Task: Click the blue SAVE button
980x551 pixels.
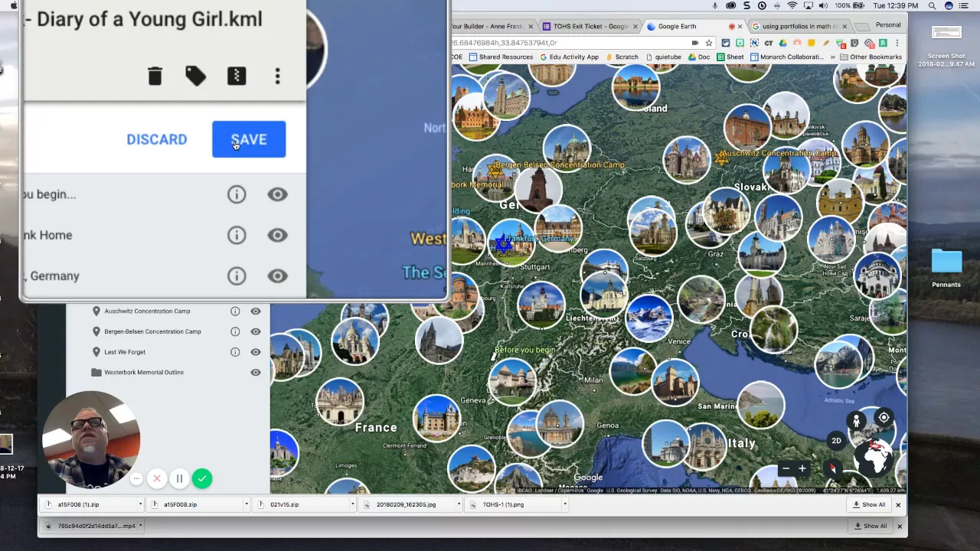Action: point(249,139)
